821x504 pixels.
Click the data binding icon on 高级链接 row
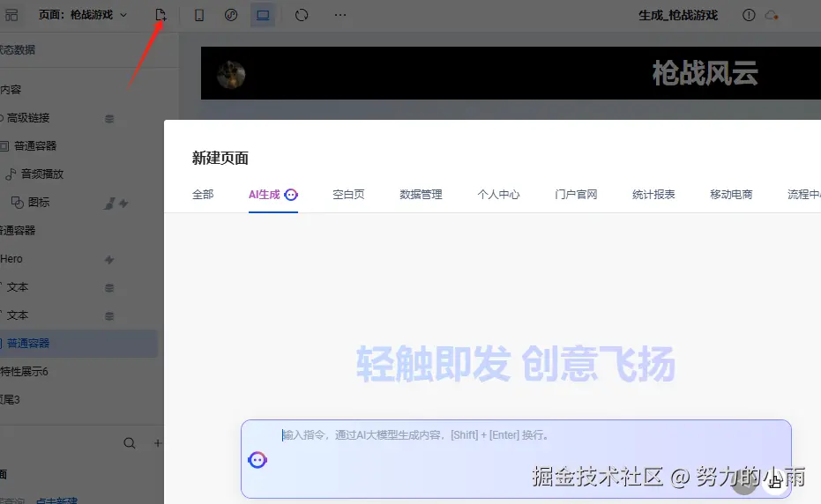(x=109, y=119)
